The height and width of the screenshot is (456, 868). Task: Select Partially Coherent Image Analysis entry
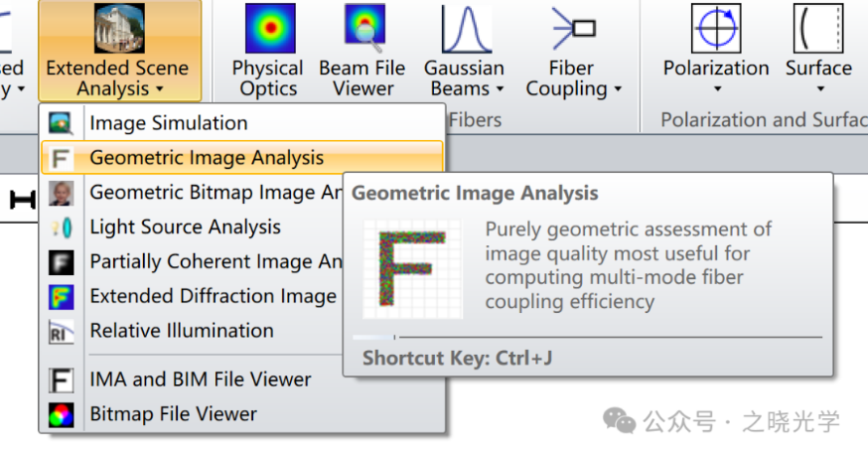pos(215,262)
